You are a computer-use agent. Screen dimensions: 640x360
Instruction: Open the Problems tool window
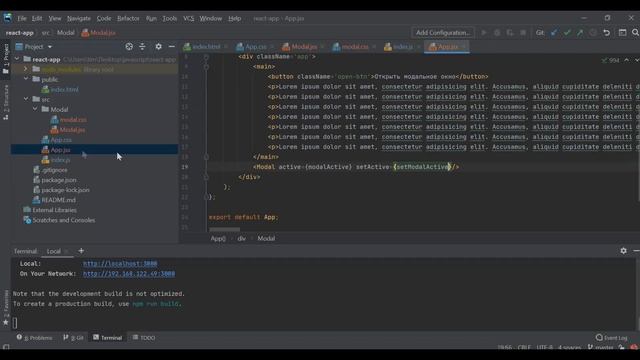(x=35, y=338)
